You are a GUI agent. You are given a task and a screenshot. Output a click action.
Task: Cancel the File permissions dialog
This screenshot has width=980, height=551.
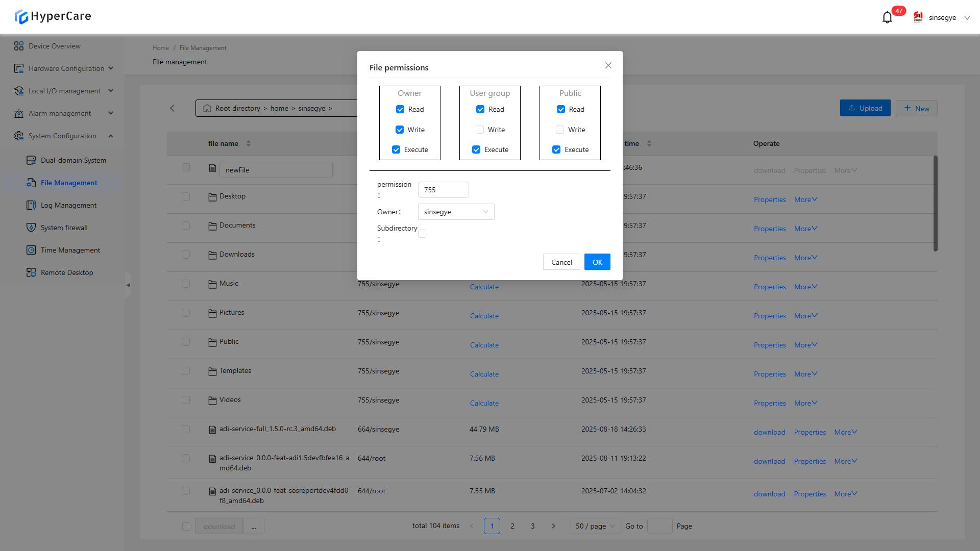click(561, 262)
